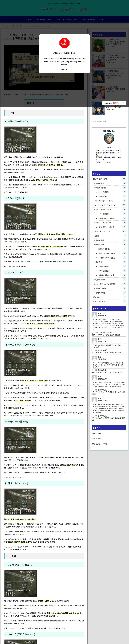The width and height of the screenshot is (129, 644).
Task: Click the 匿名 avatar on the 2024.05.01 comment
Action: tap(94, 314)
